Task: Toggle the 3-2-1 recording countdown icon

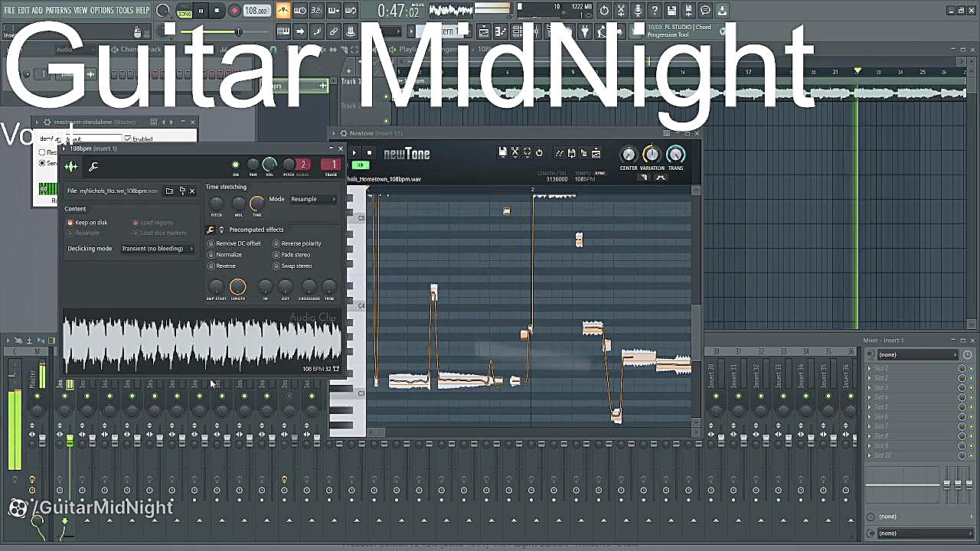Action: click(x=316, y=11)
